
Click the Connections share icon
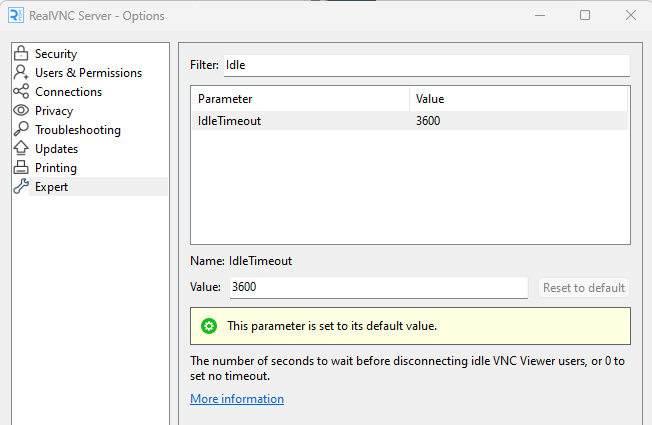point(21,91)
